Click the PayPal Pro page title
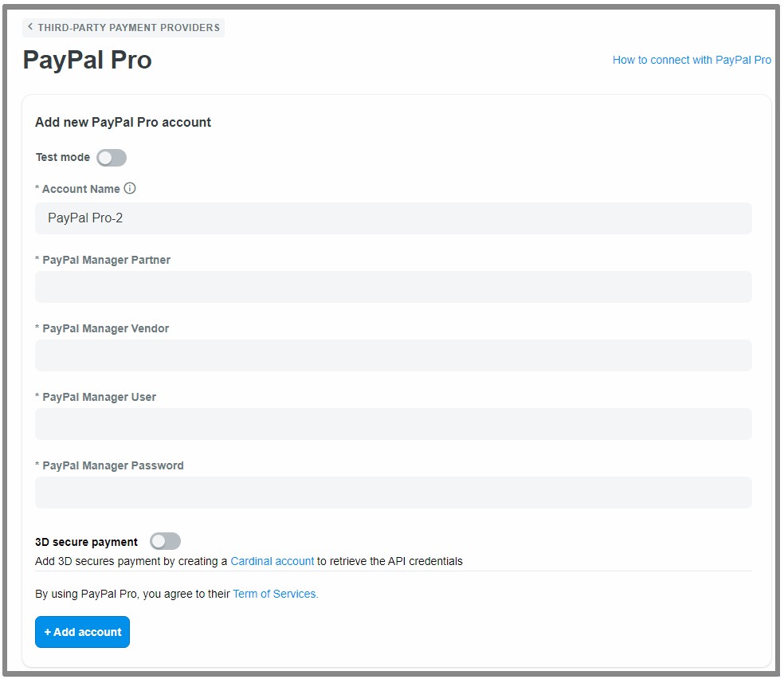Viewport: 784px width, 679px height. [87, 60]
